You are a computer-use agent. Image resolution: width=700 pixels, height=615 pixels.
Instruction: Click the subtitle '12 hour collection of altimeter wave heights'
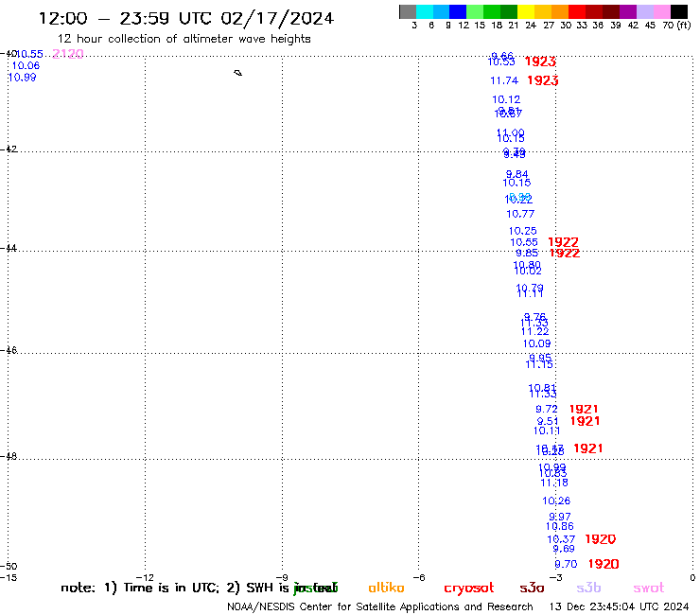click(184, 39)
